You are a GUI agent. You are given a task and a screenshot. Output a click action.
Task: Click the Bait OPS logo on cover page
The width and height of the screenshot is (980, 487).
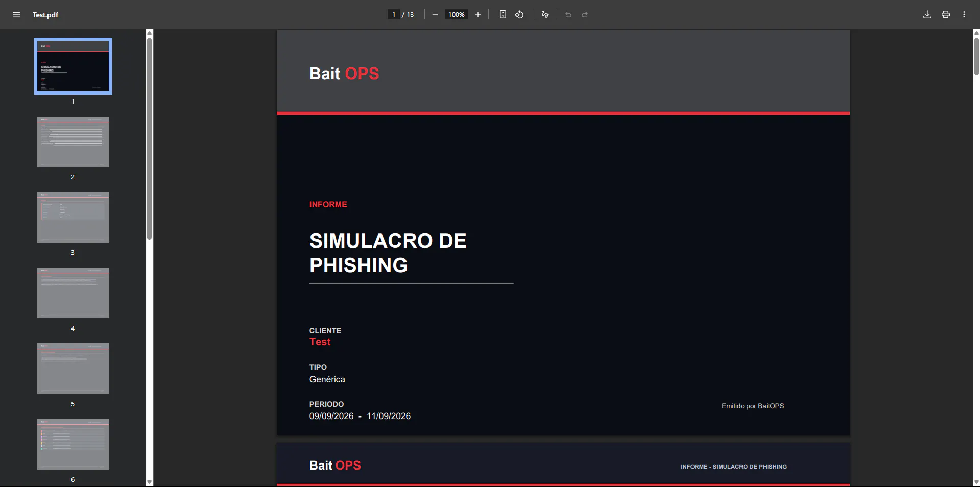coord(344,74)
